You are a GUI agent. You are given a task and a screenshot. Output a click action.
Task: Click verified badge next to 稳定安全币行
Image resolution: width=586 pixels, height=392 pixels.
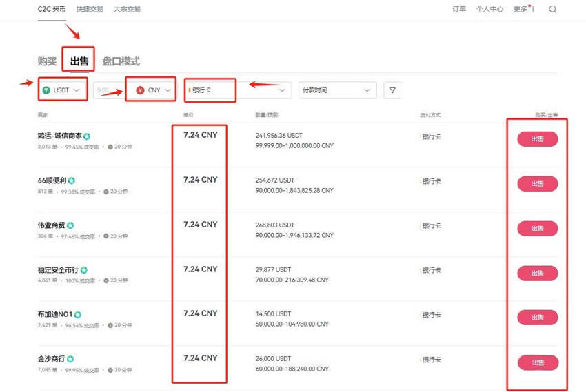tap(84, 270)
